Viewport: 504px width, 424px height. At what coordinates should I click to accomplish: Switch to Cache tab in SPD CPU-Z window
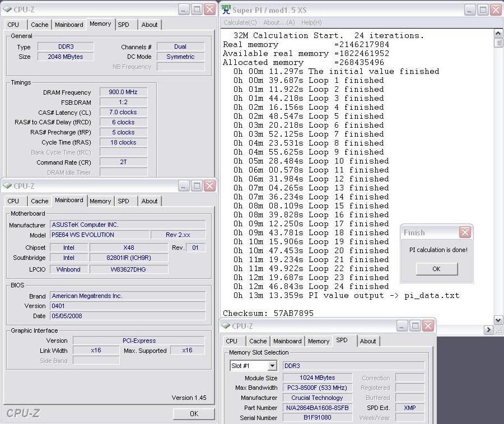point(258,342)
